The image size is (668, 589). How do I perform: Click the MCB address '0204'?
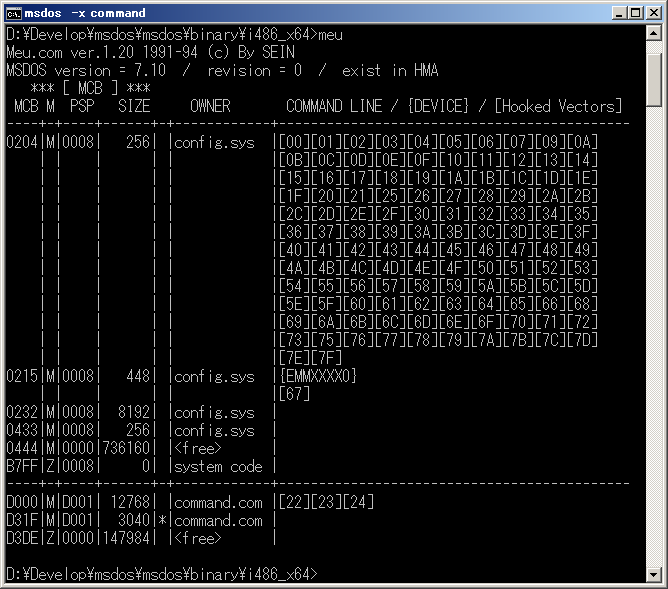click(x=22, y=142)
